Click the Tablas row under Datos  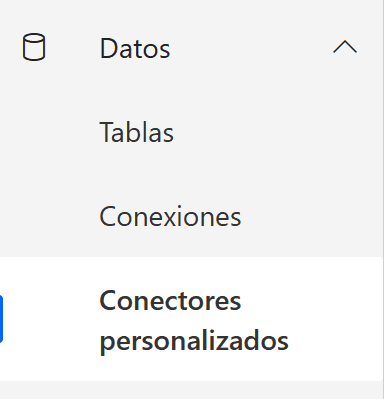point(191,132)
